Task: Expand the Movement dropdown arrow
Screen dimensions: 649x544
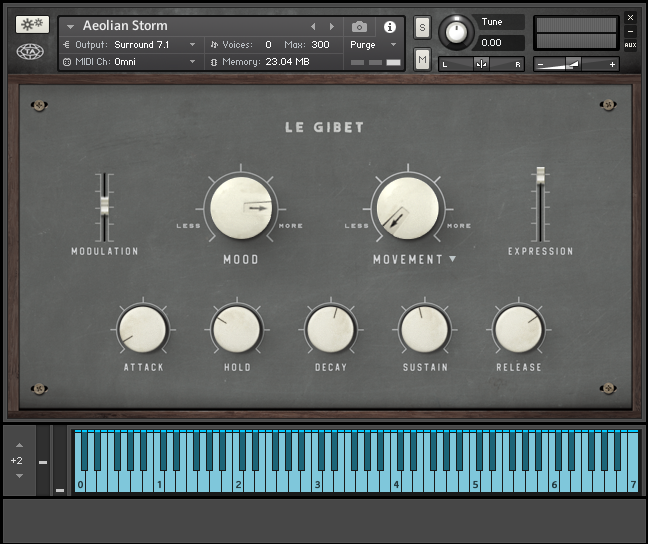Action: pos(453,259)
